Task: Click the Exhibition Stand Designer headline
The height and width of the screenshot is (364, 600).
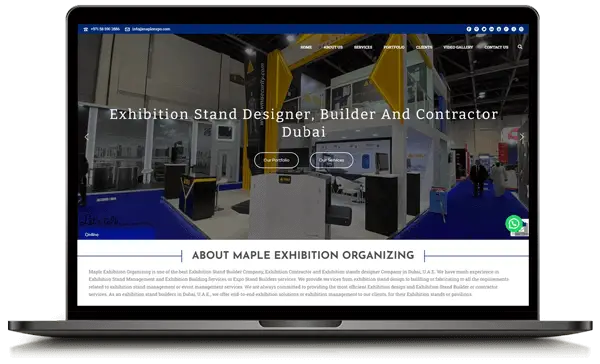Action: tap(304, 123)
